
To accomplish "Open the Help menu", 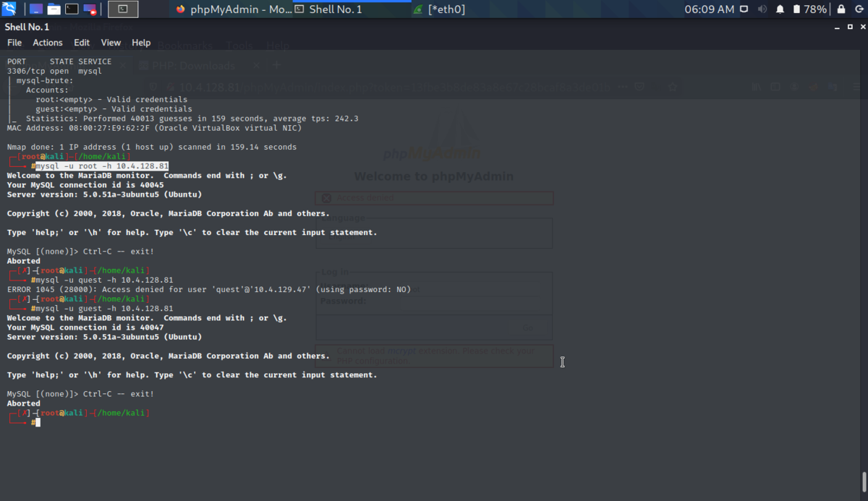I will coord(141,43).
